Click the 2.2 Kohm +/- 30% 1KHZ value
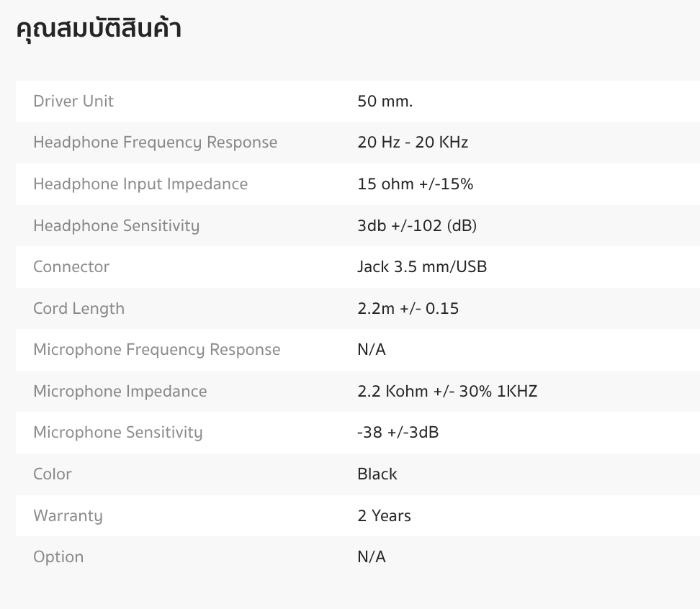The image size is (700, 609). click(447, 392)
